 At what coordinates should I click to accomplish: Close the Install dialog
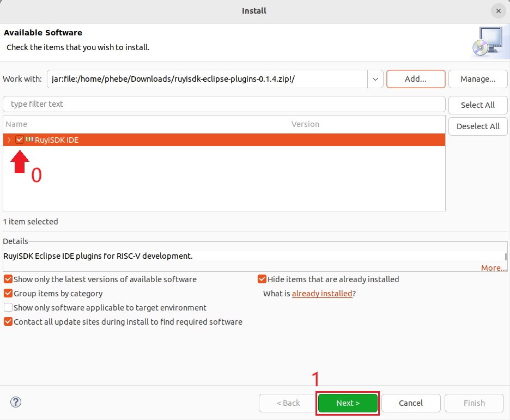pyautogui.click(x=499, y=11)
